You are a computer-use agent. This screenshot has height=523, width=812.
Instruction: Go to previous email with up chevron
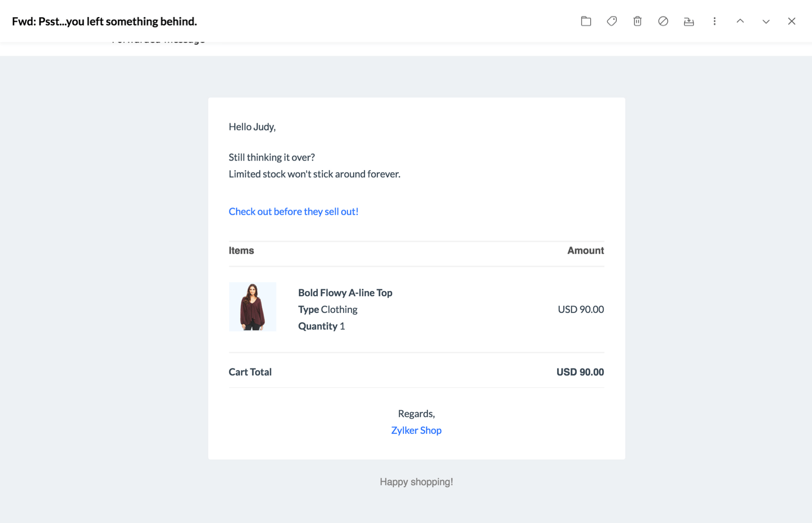740,21
